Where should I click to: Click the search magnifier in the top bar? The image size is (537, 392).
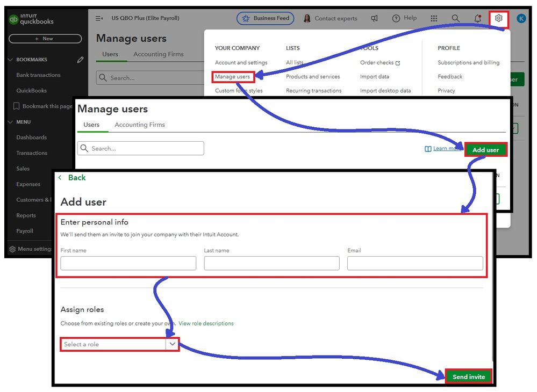[x=455, y=18]
